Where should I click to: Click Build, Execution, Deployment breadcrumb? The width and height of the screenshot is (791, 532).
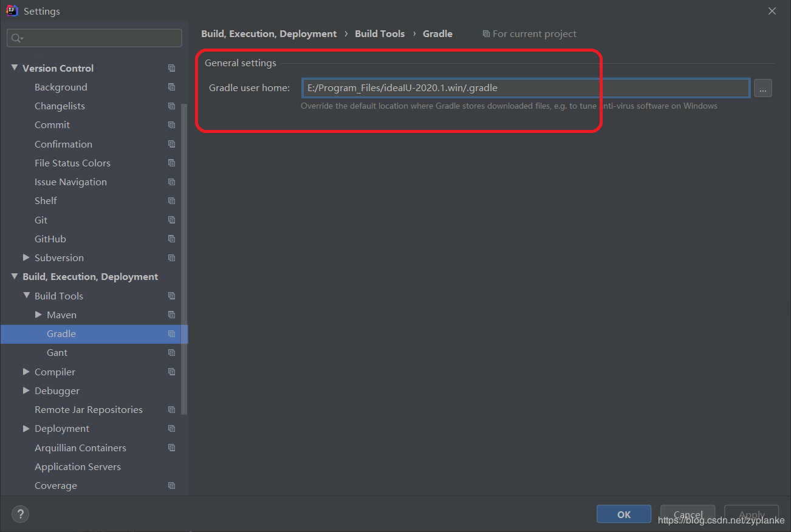(x=269, y=34)
